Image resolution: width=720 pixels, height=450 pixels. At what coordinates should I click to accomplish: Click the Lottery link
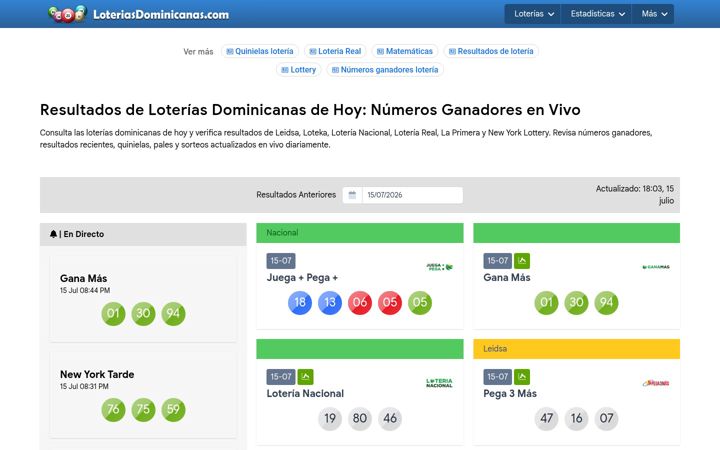tap(298, 70)
